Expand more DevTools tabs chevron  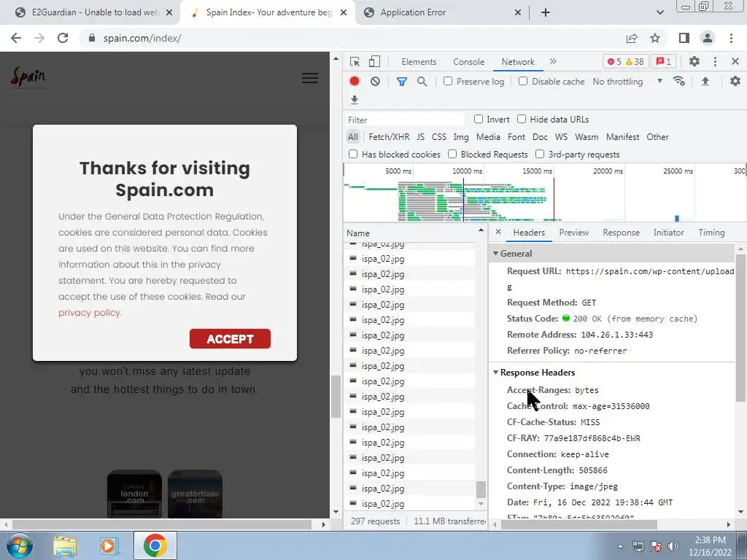(553, 61)
